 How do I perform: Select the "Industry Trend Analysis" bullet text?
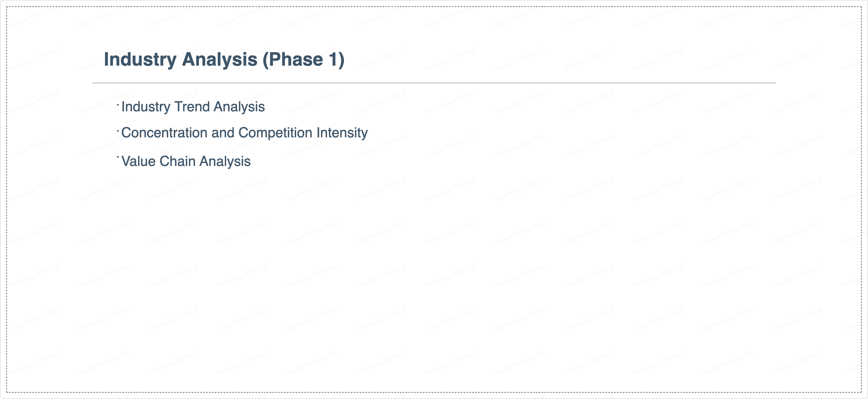click(193, 107)
